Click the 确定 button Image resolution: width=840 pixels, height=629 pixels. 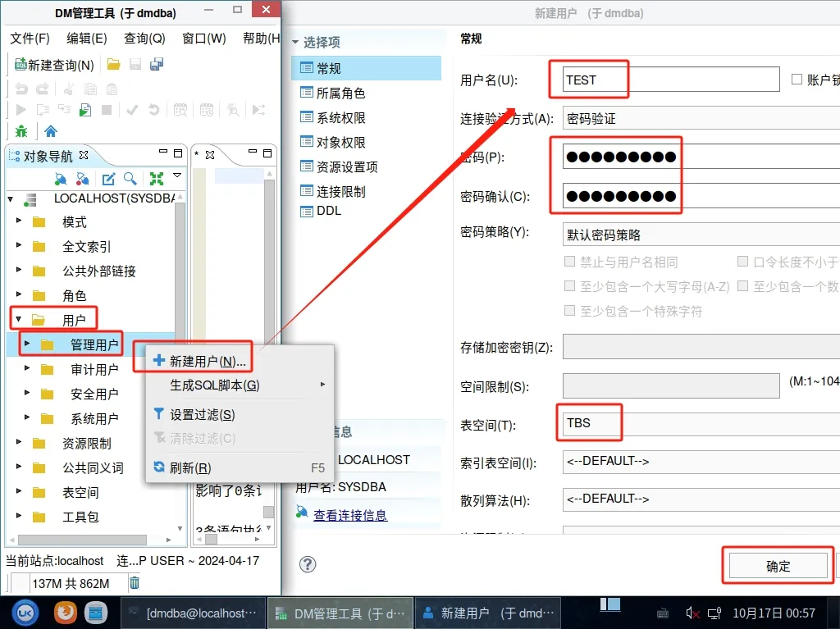[778, 566]
